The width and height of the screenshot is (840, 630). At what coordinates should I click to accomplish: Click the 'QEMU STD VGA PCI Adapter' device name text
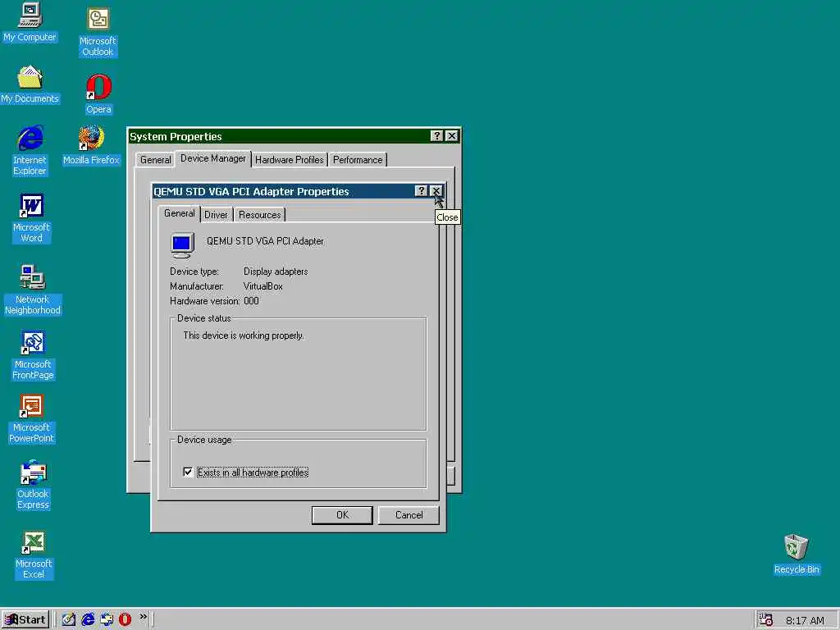coord(265,241)
